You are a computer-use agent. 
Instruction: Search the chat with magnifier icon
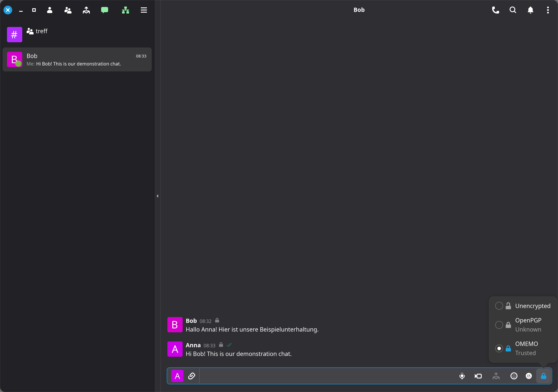513,10
